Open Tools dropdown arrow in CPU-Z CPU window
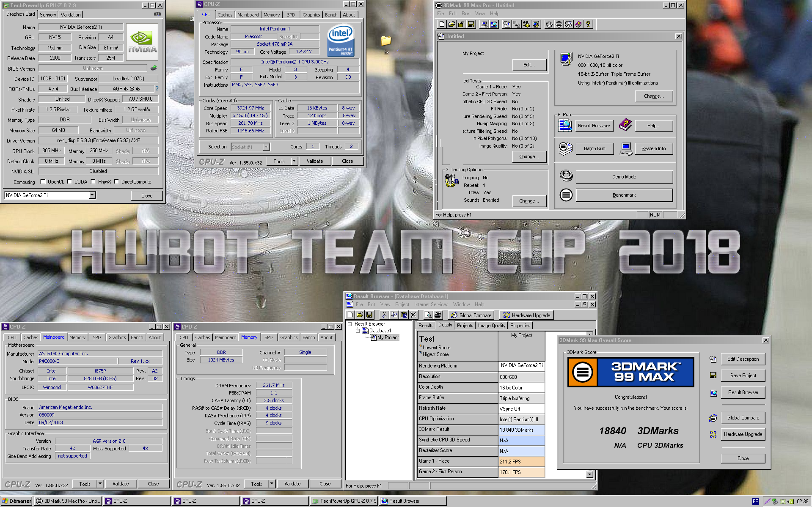This screenshot has height=507, width=812. [x=295, y=161]
